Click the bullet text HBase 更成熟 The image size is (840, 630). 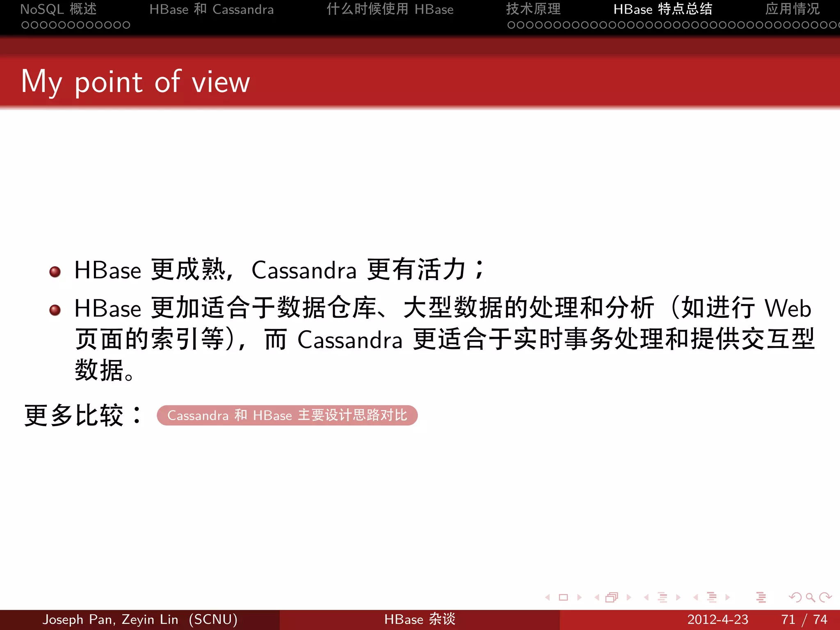click(x=150, y=270)
